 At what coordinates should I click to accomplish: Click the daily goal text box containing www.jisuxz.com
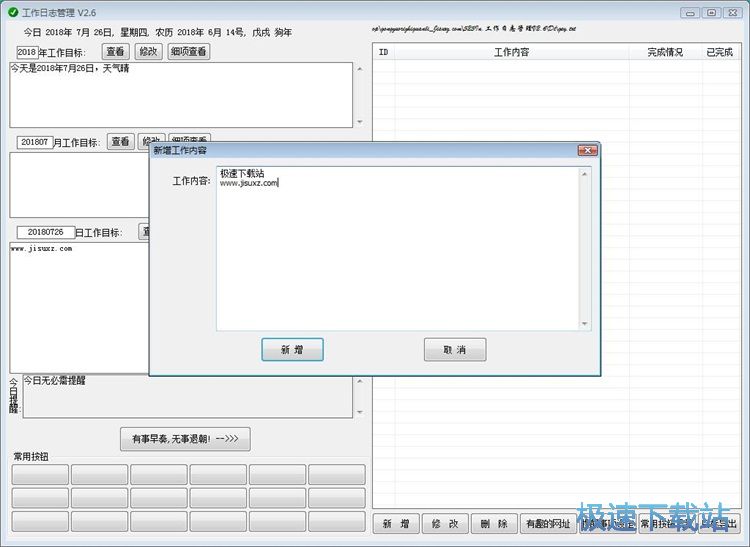[x=79, y=308]
